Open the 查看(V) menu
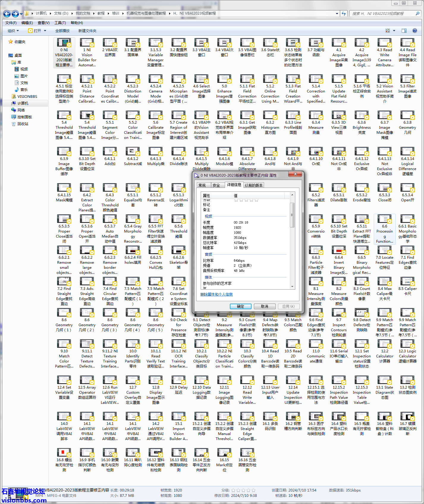This screenshot has width=424, height=504. pos(43,23)
